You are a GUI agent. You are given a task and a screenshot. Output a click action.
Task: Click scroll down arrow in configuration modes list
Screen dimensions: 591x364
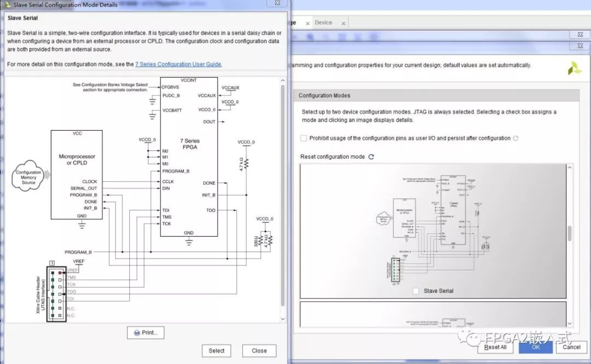click(x=570, y=324)
